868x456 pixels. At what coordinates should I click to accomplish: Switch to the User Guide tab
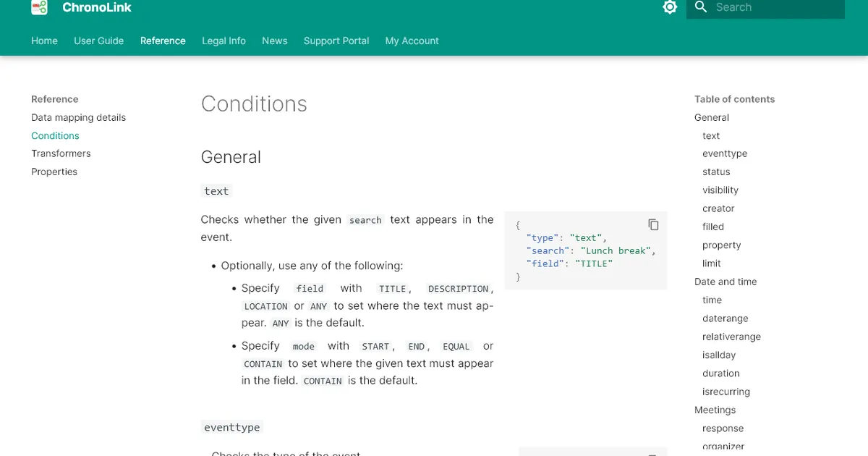tap(98, 41)
